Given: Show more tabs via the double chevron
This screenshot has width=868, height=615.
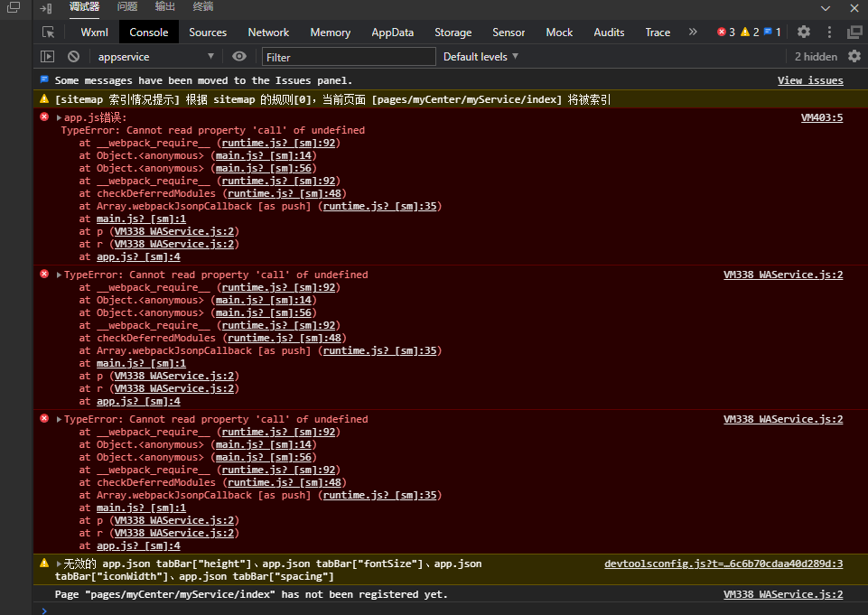Looking at the screenshot, I should click(693, 33).
